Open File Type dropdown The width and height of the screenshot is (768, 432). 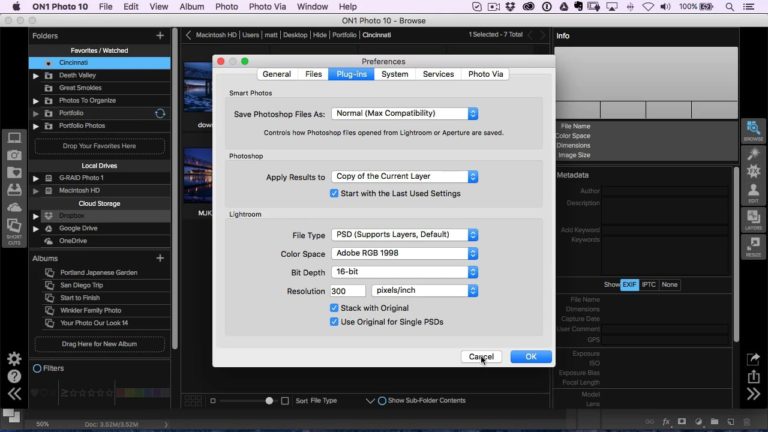click(x=405, y=235)
